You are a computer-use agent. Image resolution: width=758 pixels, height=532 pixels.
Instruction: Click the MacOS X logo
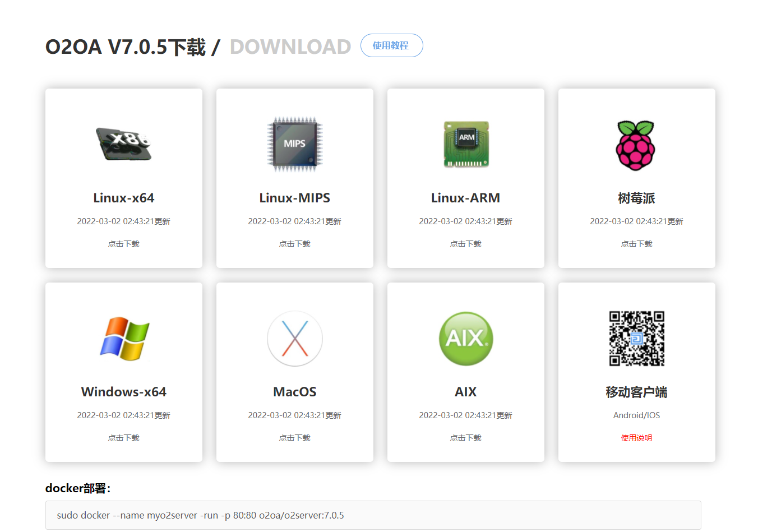pyautogui.click(x=295, y=338)
